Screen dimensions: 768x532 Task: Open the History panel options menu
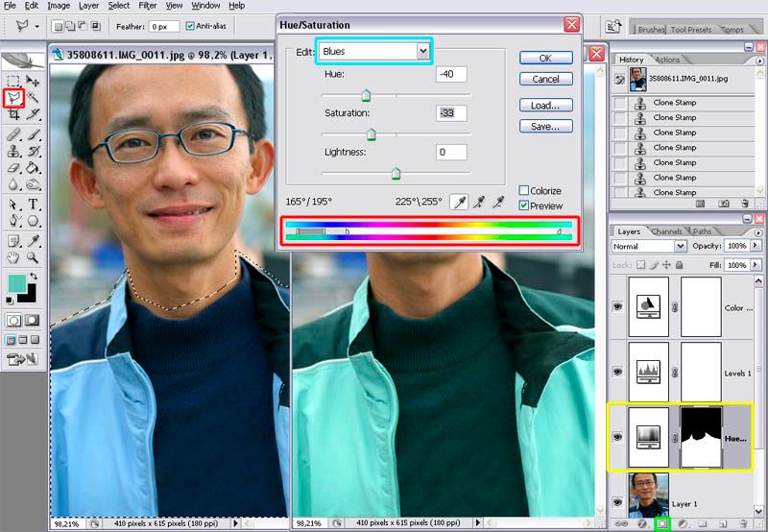pyautogui.click(x=759, y=61)
